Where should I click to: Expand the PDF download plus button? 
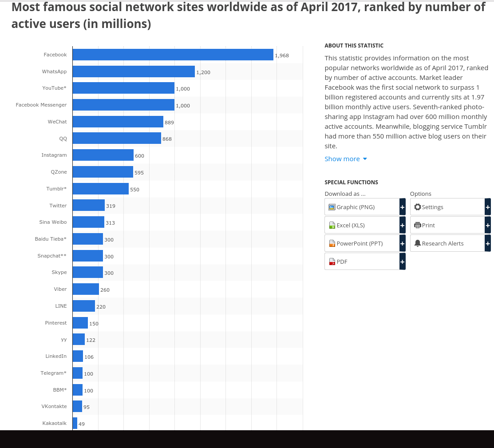[x=402, y=262]
